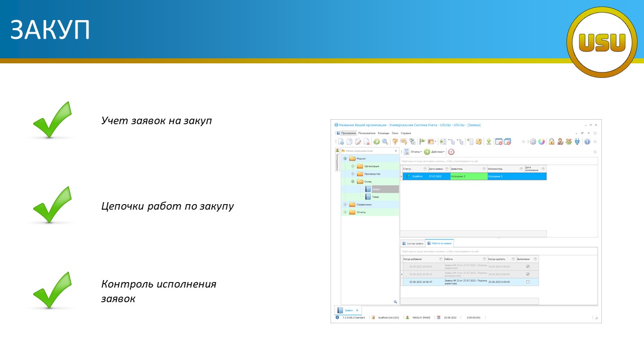Click the single window close icon in toolbar
Screen dimensions: 644x362
point(499,142)
